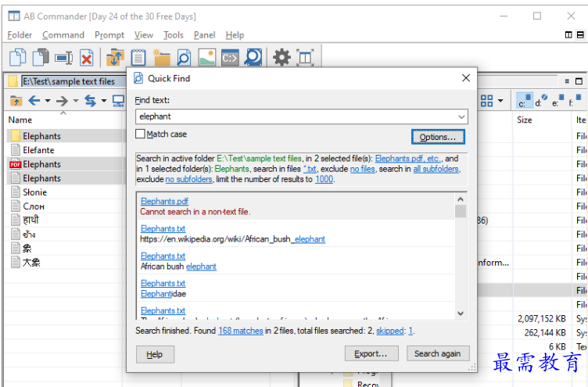Click the right panel maximize icon
Image resolution: width=588 pixels, height=387 pixels.
click(x=579, y=81)
